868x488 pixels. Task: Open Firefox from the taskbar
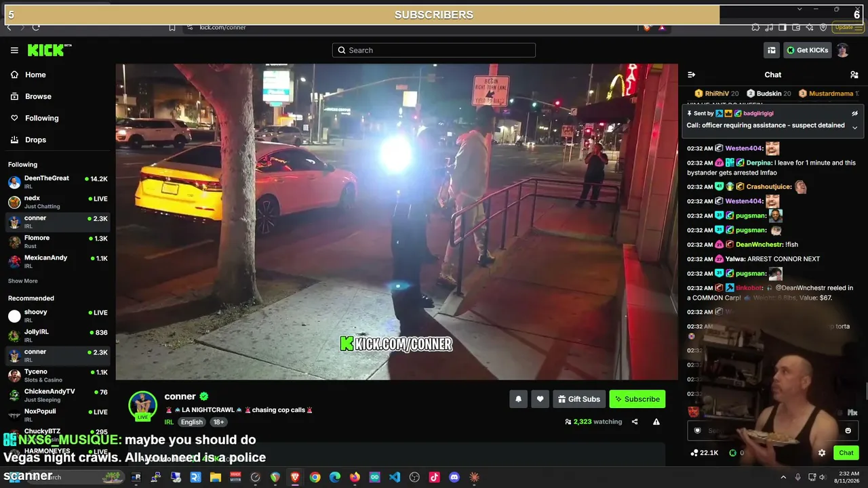point(355,477)
